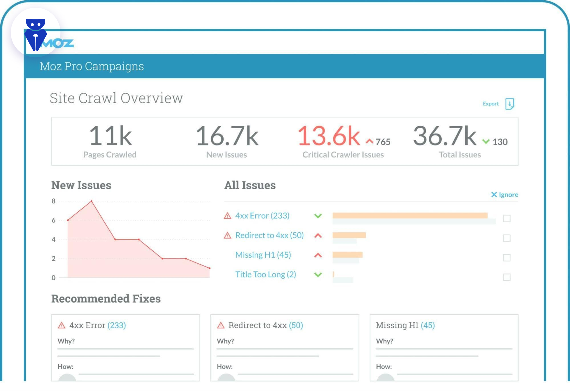Check the ignore box for Redirect to 4xx
570x392 pixels.
[x=507, y=238]
